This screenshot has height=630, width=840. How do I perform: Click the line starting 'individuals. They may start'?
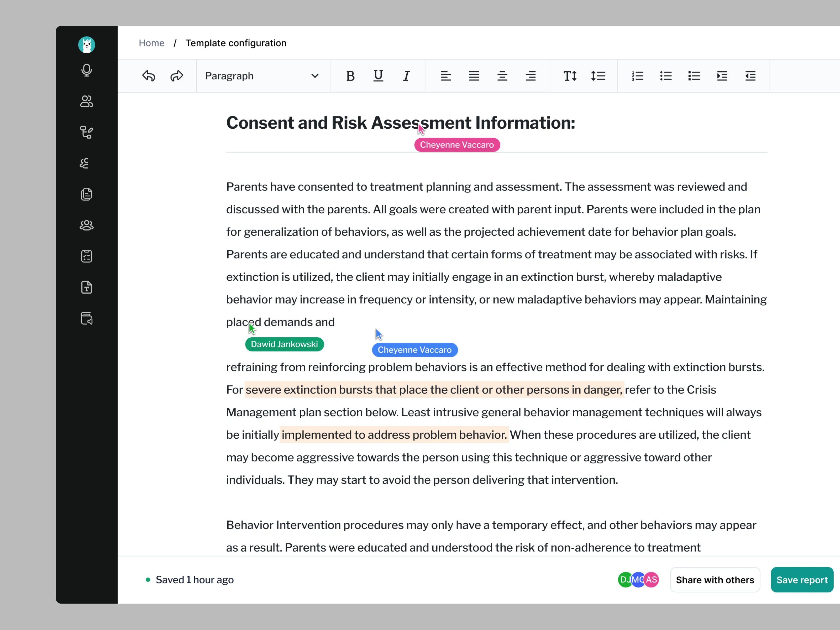[422, 480]
